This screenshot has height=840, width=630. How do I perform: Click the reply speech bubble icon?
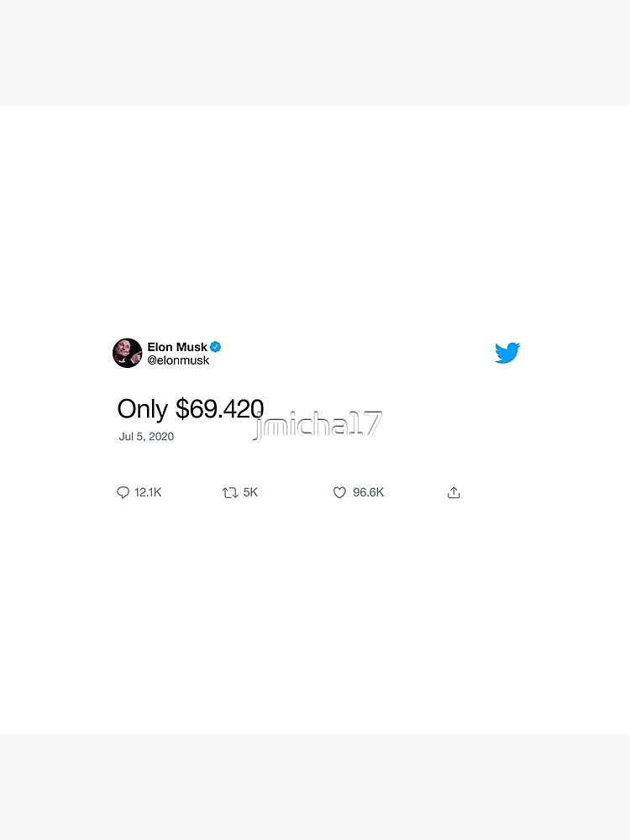pos(123,492)
